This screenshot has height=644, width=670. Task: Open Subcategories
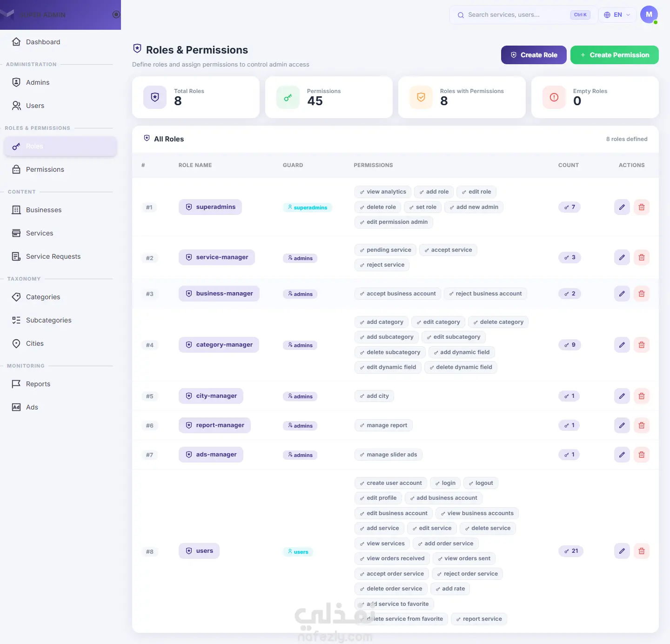click(x=60, y=320)
